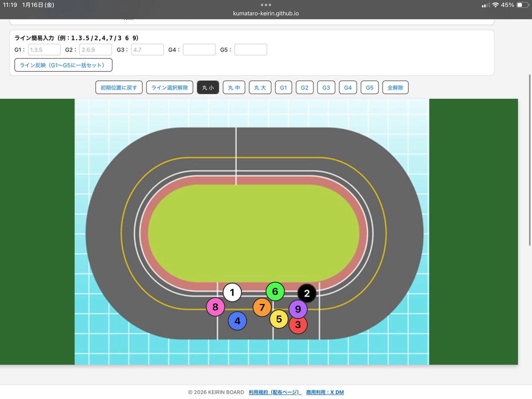This screenshot has height=399, width=532.
Task: Focus the G3 line input field
Action: (x=148, y=50)
